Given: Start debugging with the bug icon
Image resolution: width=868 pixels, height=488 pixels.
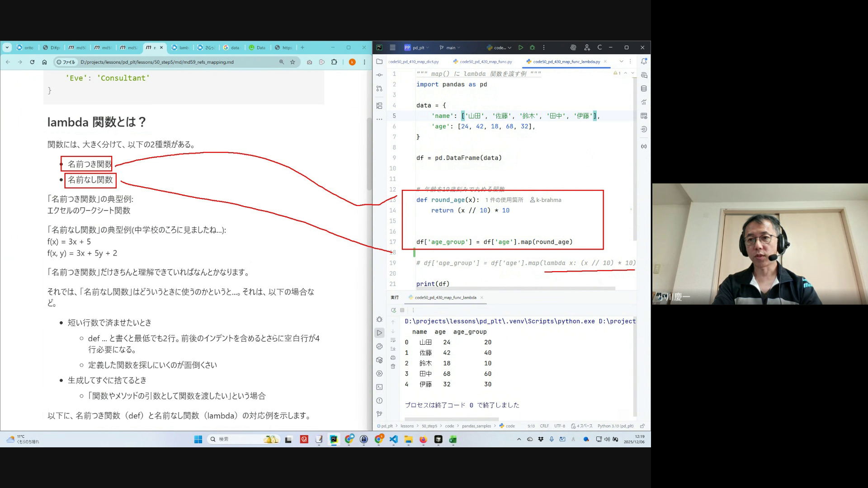Looking at the screenshot, I should tap(532, 47).
